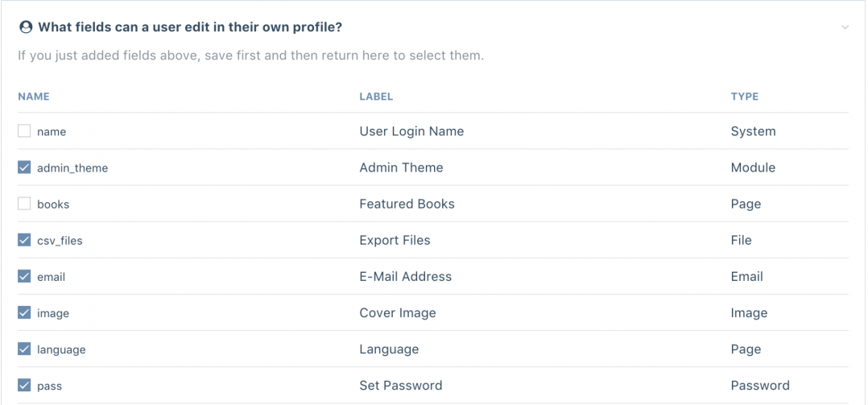Screen dimensions: 868x405
Task: Click the user profile icon in header
Action: (26, 27)
